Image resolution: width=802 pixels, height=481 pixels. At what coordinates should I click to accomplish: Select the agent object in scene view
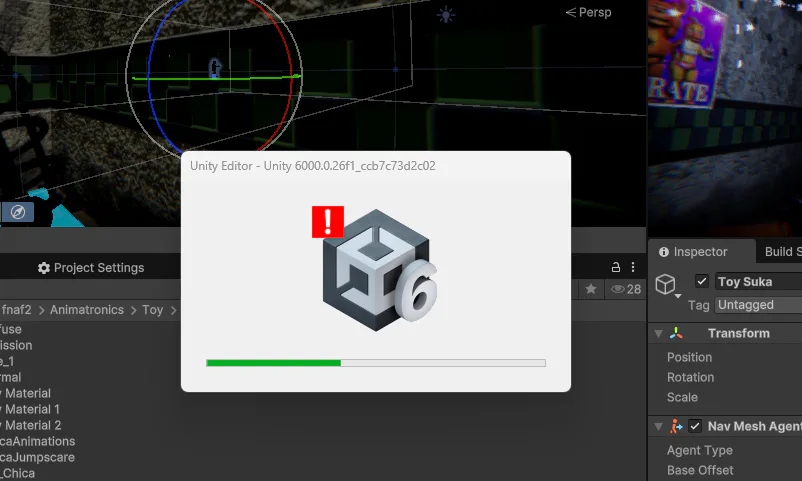click(x=215, y=68)
